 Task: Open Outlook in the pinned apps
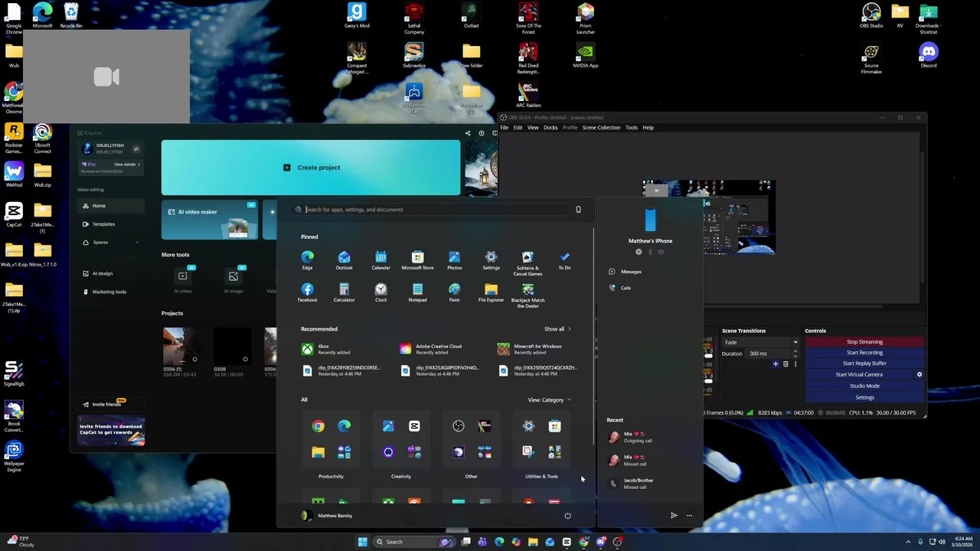(x=344, y=260)
